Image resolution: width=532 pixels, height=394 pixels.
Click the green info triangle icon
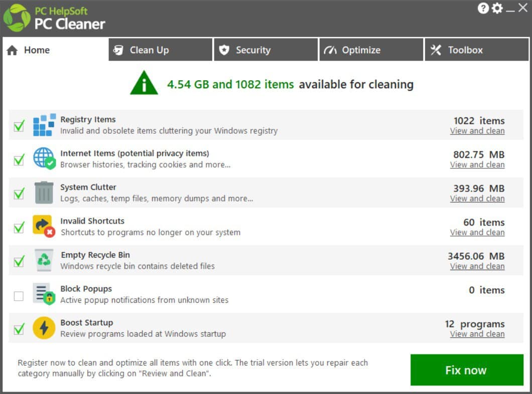coord(144,83)
